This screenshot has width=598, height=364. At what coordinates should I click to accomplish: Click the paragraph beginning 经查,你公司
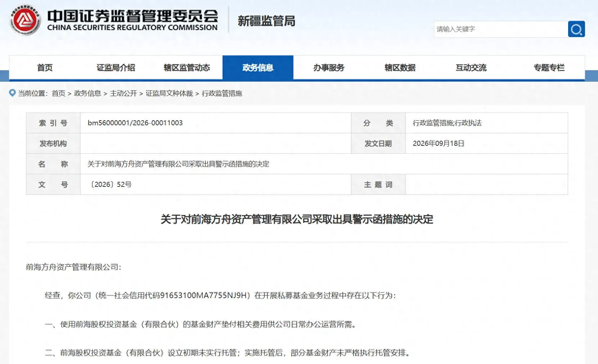tap(220, 295)
